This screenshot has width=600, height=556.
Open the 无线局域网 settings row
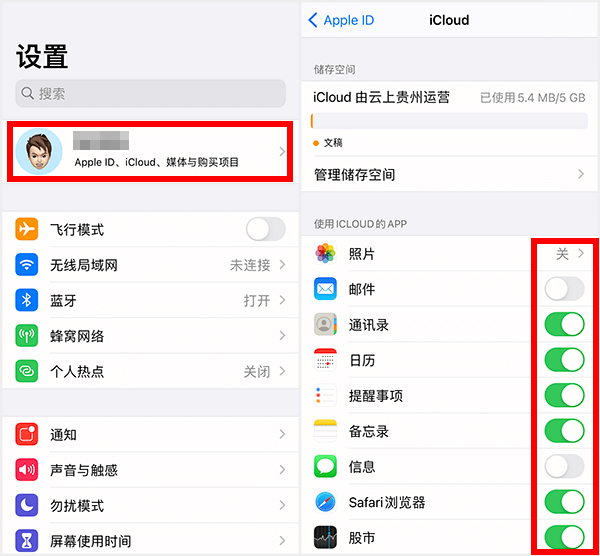click(150, 264)
